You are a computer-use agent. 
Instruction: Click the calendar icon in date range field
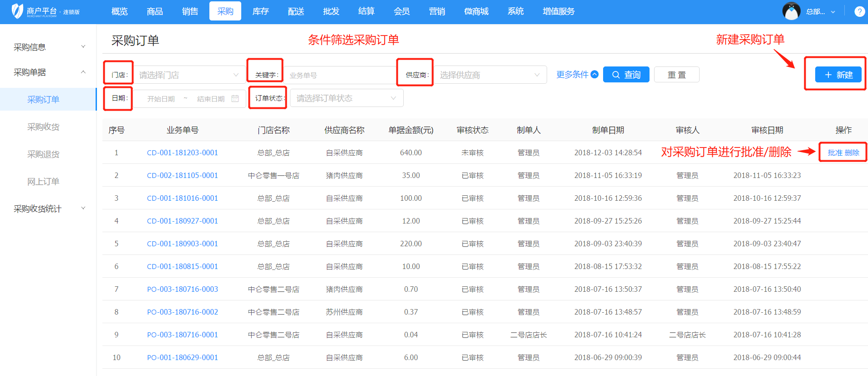click(x=235, y=99)
